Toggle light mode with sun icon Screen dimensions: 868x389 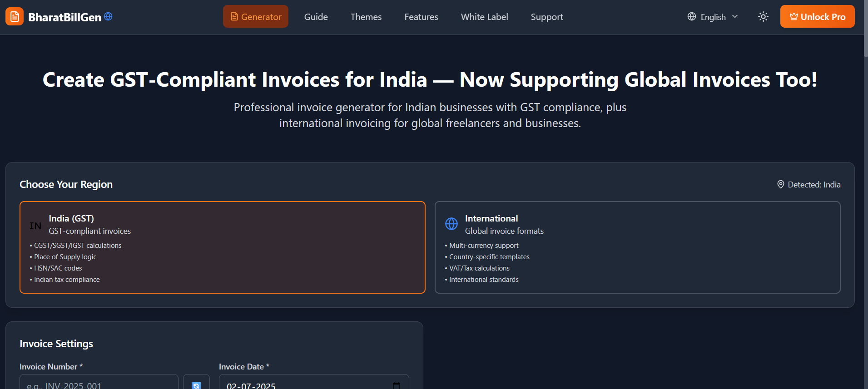coord(763,17)
